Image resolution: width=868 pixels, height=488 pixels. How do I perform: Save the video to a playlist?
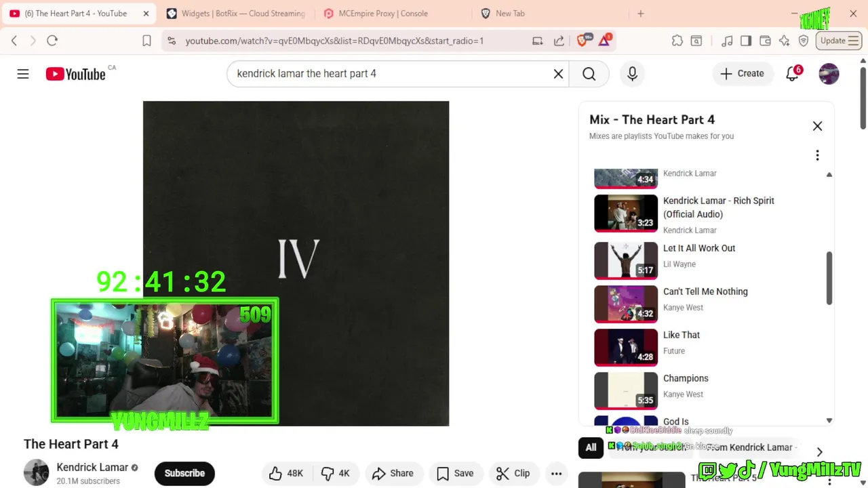[456, 473]
